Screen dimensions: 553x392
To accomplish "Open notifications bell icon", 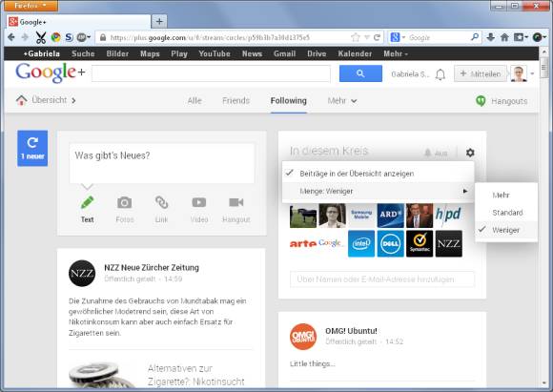I will (x=440, y=74).
